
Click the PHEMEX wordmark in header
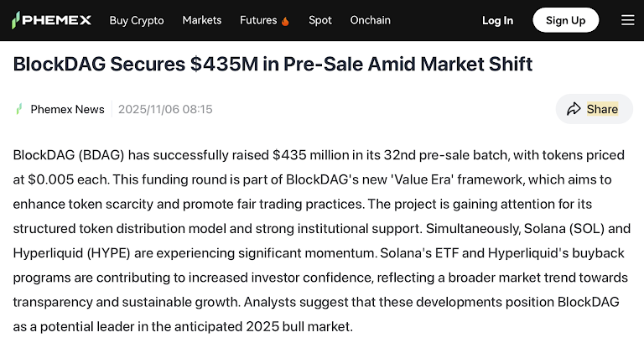(x=57, y=20)
